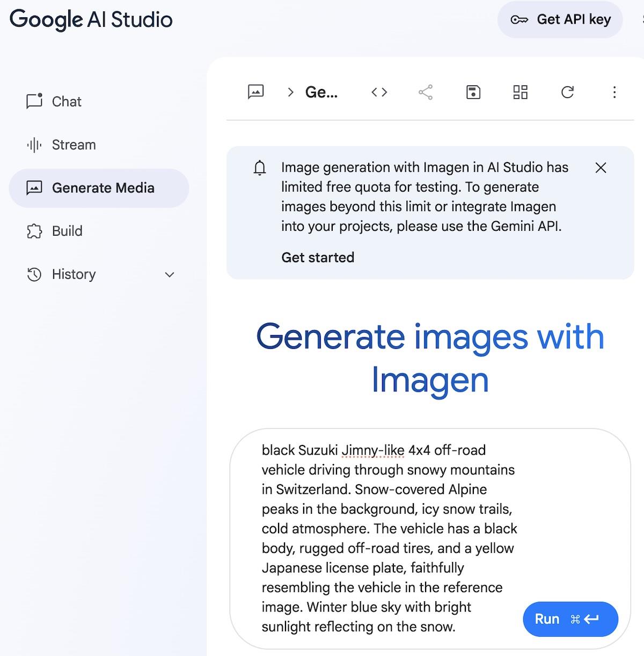Click the truncated 'Ge...' breadcrumb title

click(321, 92)
